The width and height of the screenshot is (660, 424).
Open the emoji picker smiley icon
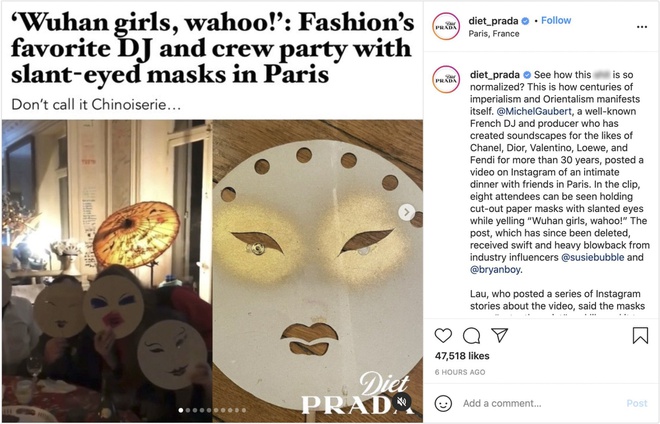click(443, 403)
